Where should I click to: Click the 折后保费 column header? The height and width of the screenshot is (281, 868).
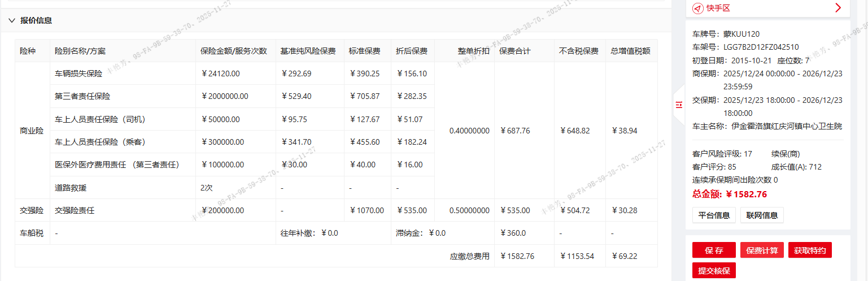point(412,51)
